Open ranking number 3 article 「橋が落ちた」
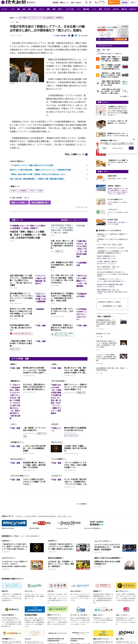 [x=112, y=75]
